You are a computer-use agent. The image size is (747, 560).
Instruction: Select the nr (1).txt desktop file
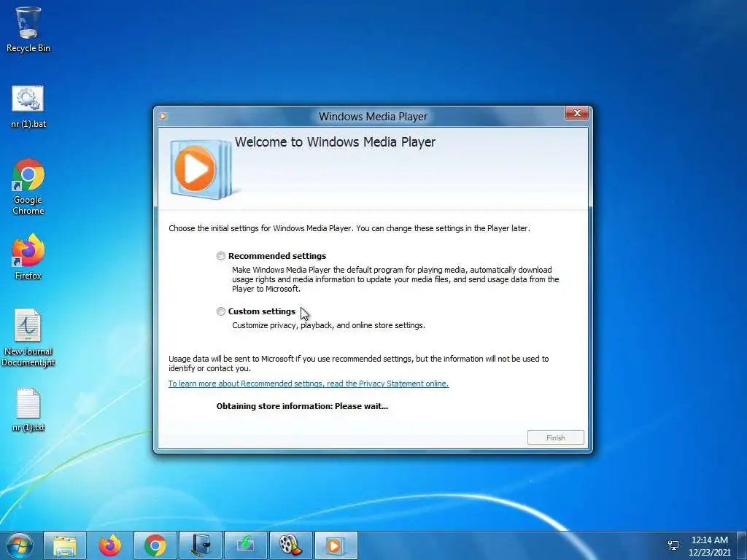pyautogui.click(x=28, y=410)
